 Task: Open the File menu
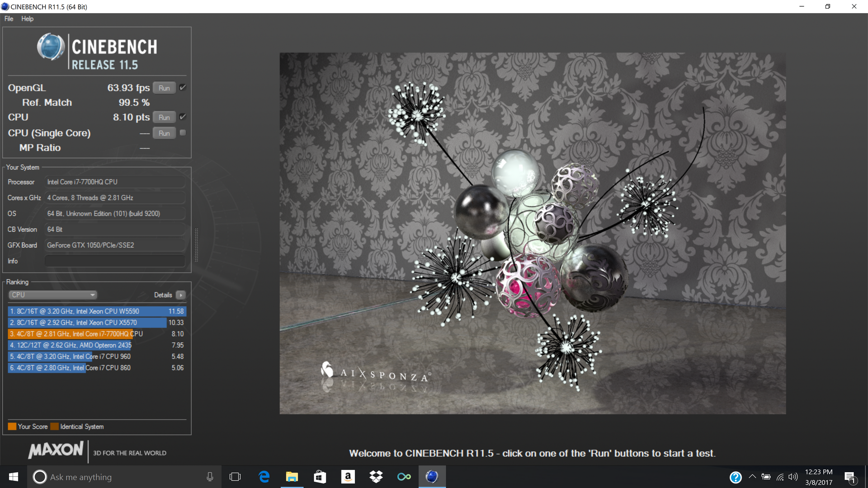[x=9, y=19]
